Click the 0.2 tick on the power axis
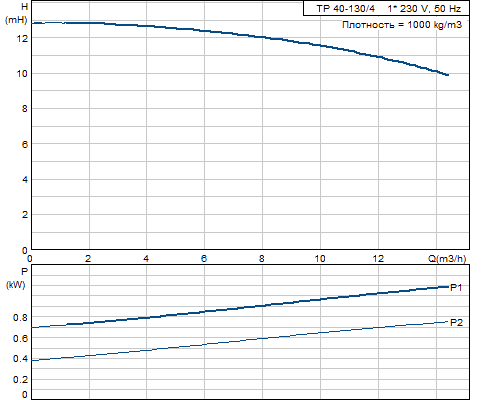Viewport: 500px width, 400px height. [x=20, y=380]
